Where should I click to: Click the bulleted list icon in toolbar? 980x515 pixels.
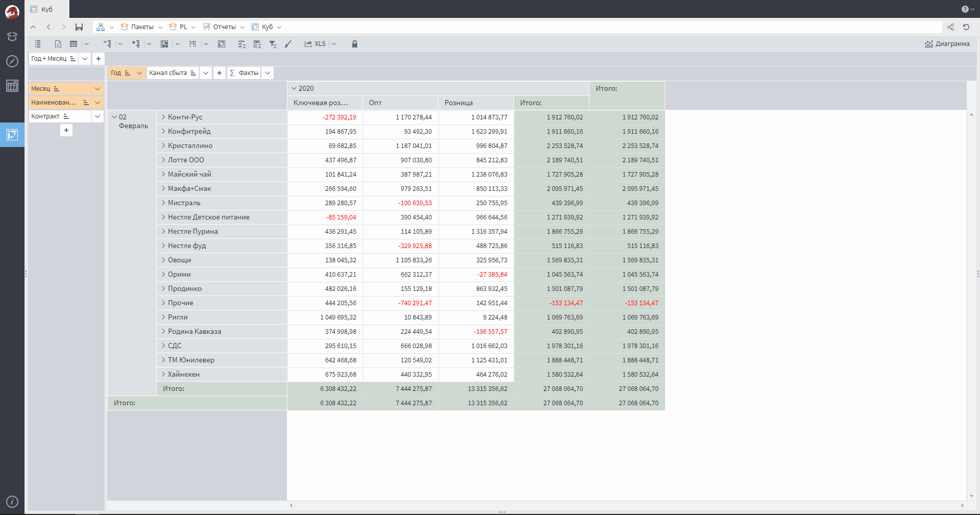pyautogui.click(x=38, y=44)
